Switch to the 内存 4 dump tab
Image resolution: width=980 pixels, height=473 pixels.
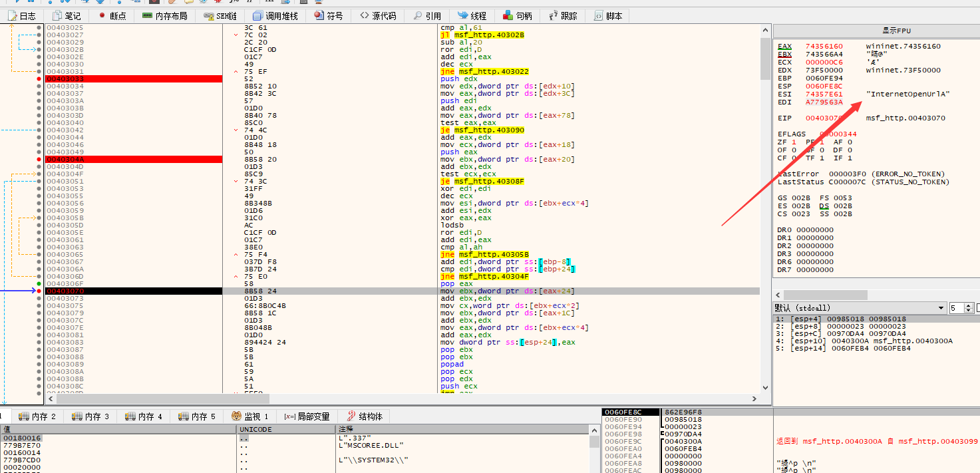click(x=143, y=416)
